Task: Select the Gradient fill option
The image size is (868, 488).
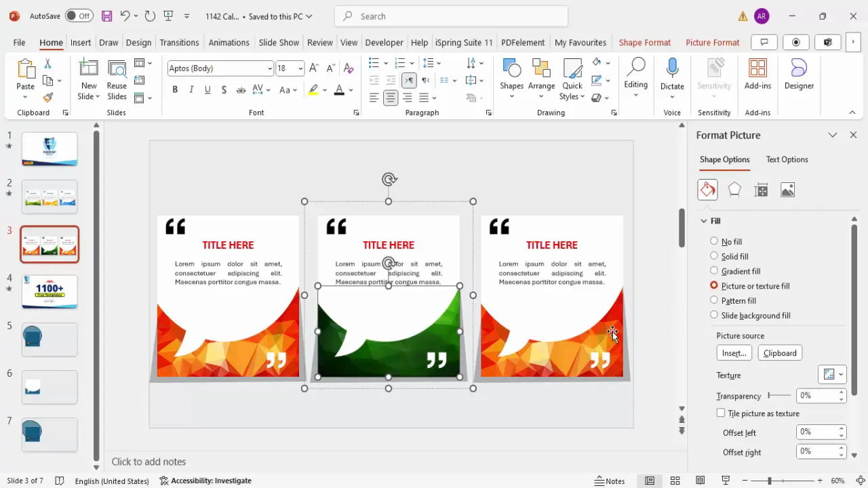Action: pos(714,271)
